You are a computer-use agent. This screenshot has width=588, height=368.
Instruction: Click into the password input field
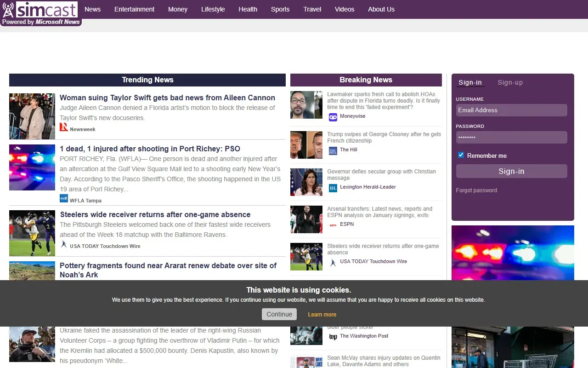pos(511,138)
